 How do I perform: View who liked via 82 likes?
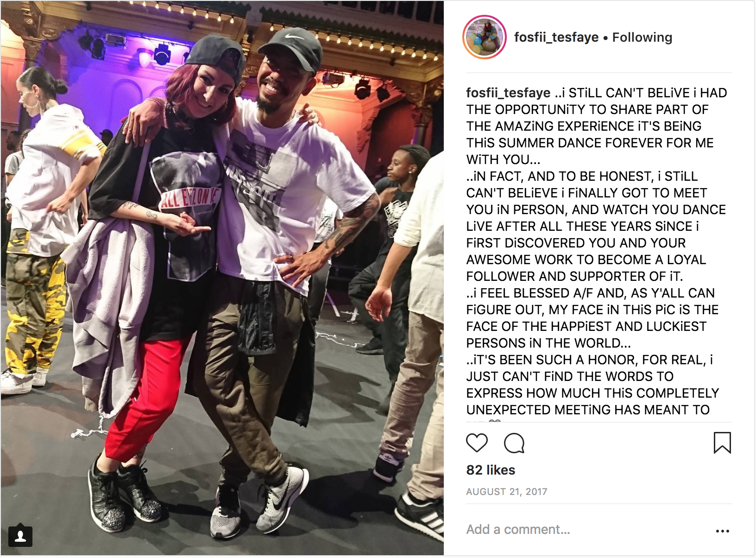491,470
